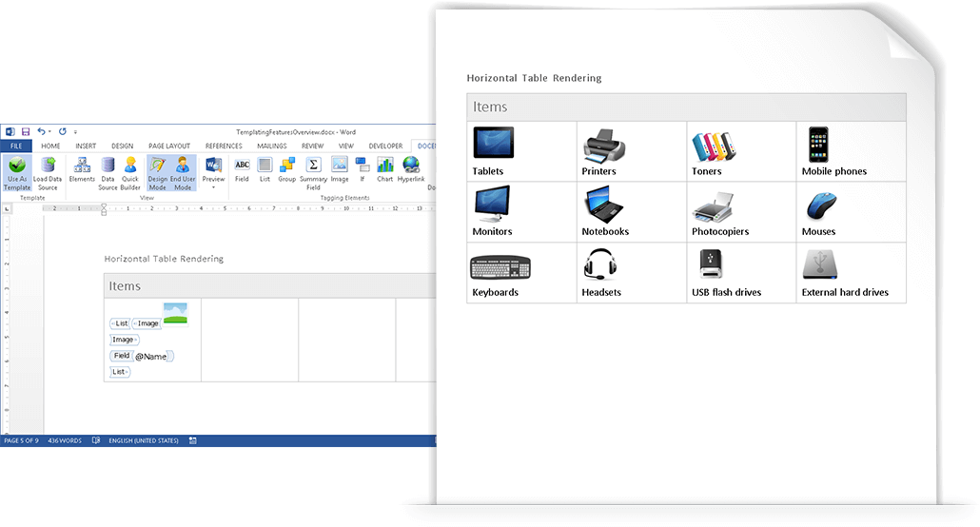The image size is (980, 527).
Task: Switch to the INSERT ribbon tab
Action: [x=86, y=146]
